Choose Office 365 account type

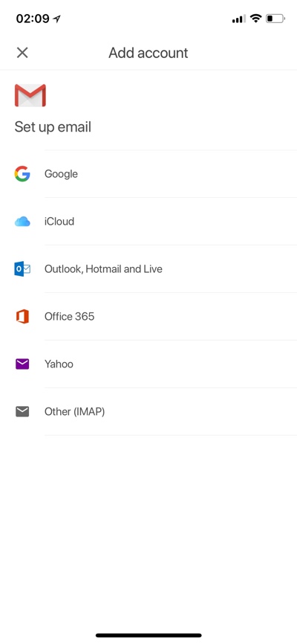point(148,316)
